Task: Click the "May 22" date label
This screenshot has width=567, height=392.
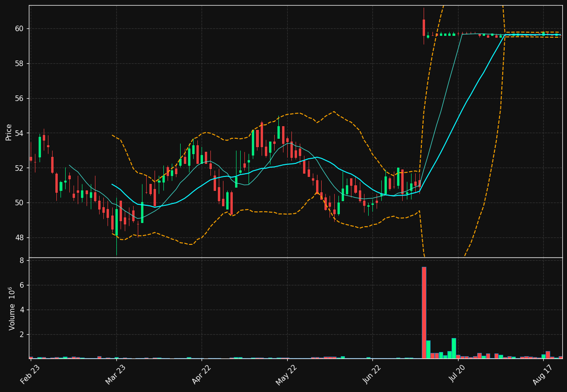Action: click(x=286, y=374)
